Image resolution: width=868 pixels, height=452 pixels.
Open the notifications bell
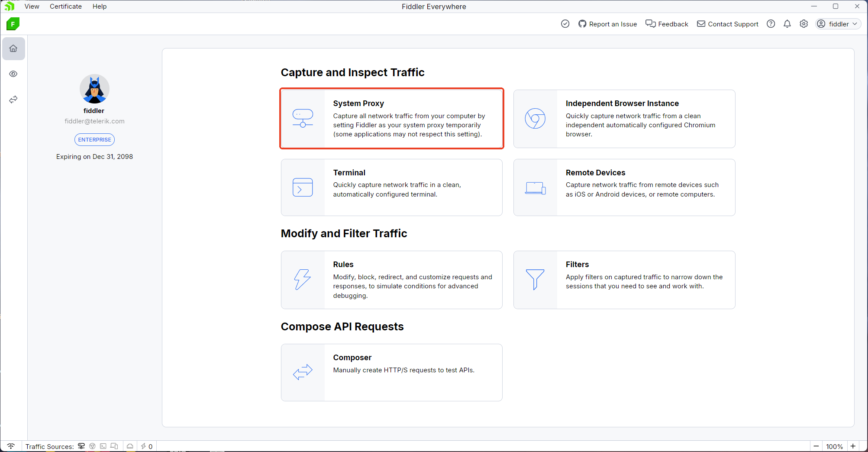coord(787,24)
